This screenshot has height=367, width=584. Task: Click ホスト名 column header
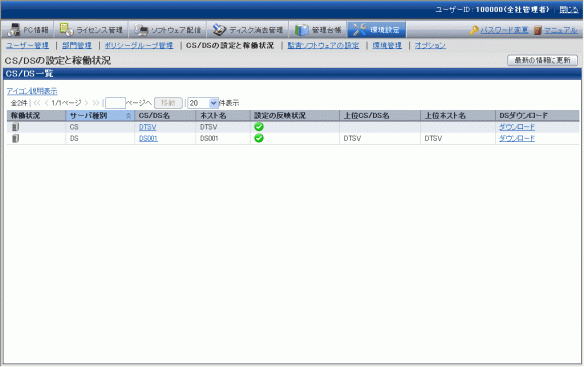(223, 116)
